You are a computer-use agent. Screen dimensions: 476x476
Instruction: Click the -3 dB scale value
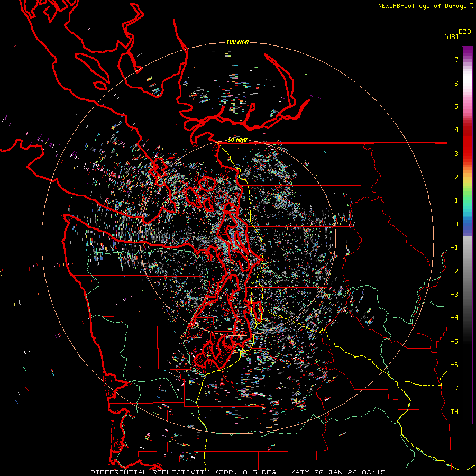point(454,295)
